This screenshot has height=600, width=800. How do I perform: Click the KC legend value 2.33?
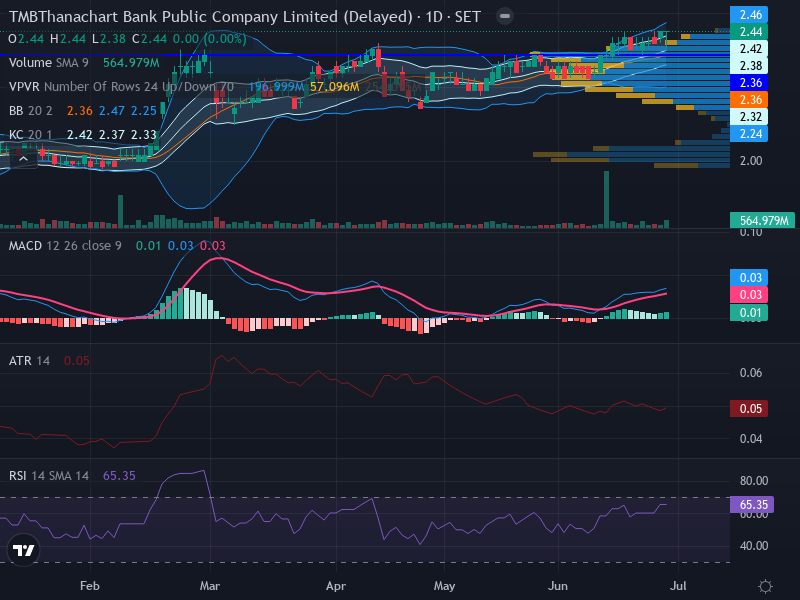coord(144,135)
